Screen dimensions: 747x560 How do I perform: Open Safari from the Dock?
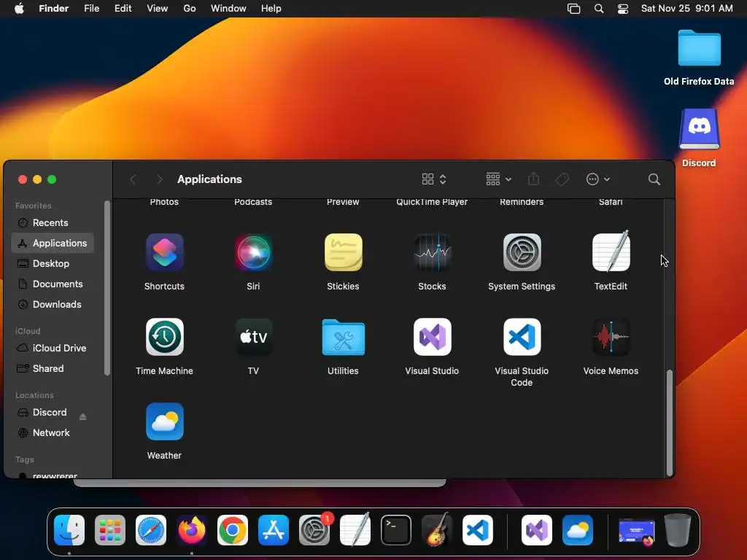coord(151,530)
